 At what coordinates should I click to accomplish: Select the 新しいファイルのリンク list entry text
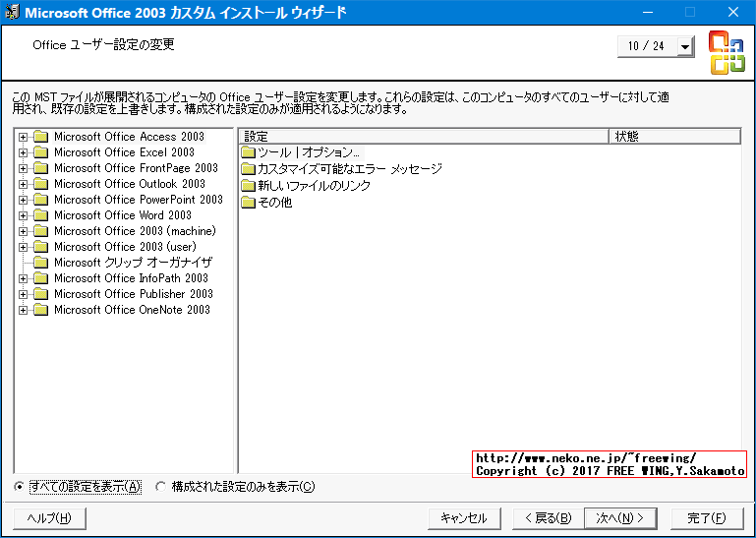314,185
